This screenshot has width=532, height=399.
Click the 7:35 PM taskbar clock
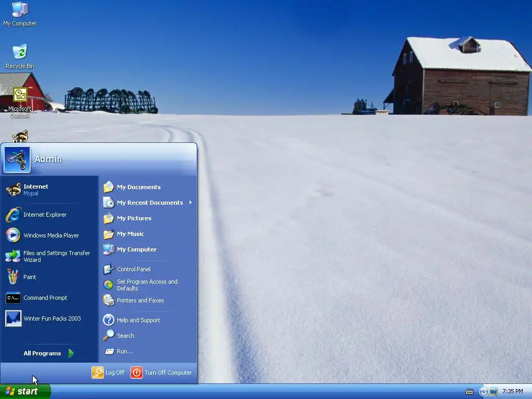point(513,392)
